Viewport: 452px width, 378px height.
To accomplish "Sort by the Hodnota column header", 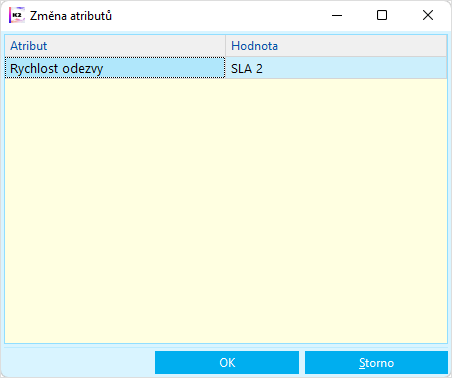I will [x=336, y=46].
